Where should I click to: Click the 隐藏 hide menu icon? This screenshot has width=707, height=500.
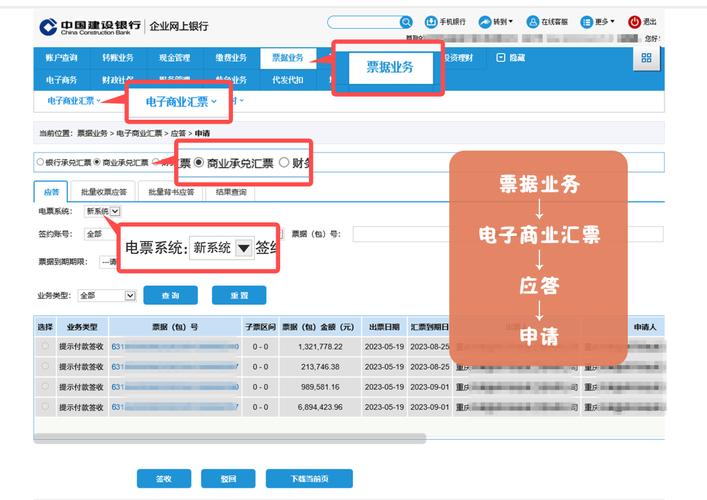coord(501,58)
